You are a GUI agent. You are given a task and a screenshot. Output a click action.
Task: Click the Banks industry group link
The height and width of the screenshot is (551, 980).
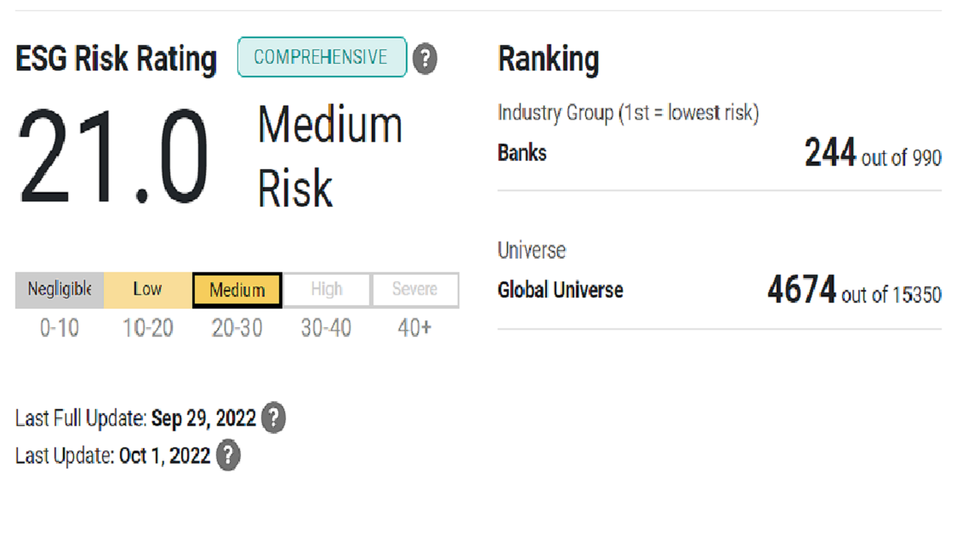coord(522,153)
